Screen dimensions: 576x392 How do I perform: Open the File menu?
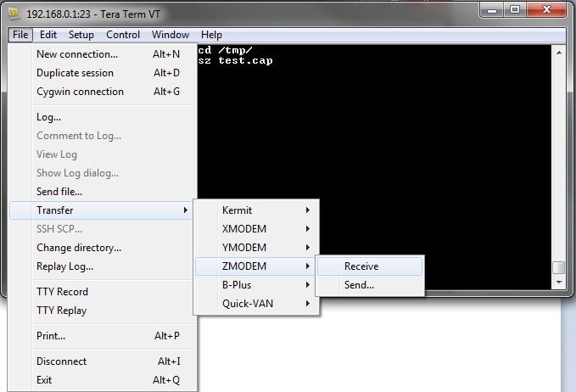pyautogui.click(x=20, y=35)
